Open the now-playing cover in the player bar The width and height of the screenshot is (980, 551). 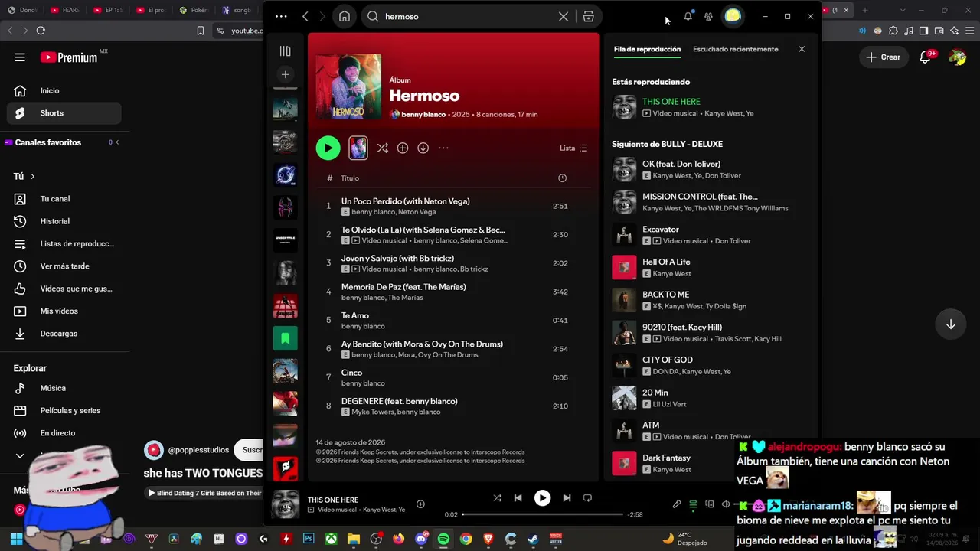tap(286, 504)
